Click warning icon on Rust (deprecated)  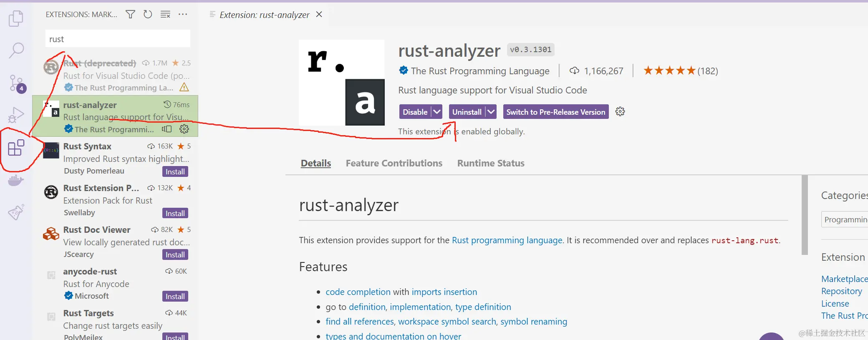(184, 87)
